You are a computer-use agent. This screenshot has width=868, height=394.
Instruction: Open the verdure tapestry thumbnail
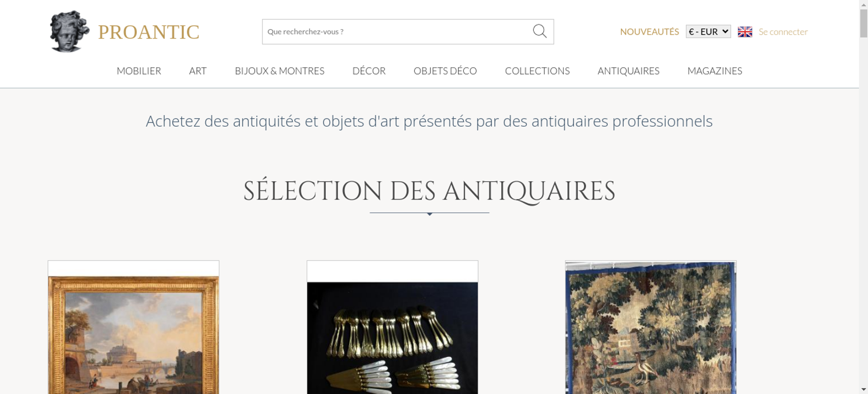[651, 328]
